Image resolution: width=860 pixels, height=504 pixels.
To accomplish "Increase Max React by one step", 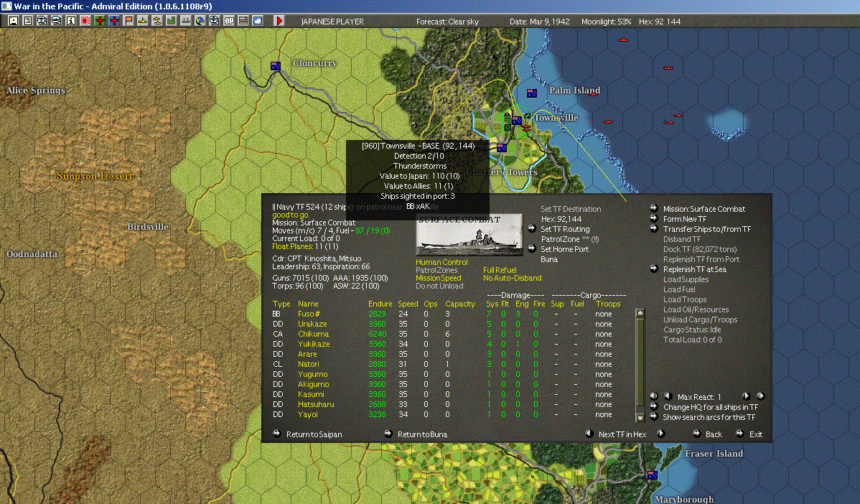I will [746, 396].
